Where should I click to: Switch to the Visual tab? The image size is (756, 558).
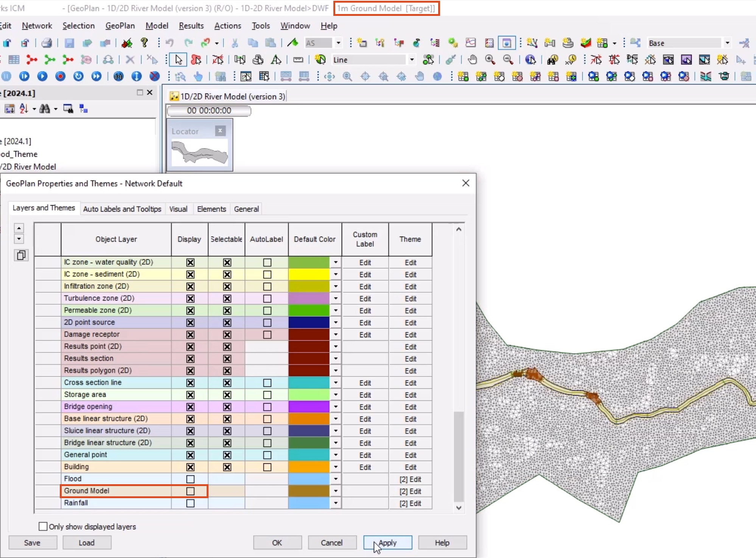[x=178, y=209]
